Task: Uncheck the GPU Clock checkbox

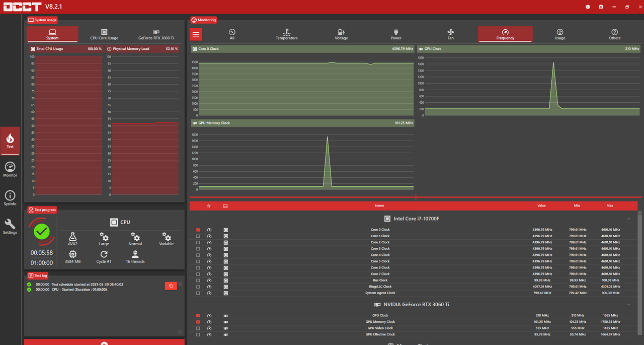Action: tap(198, 316)
